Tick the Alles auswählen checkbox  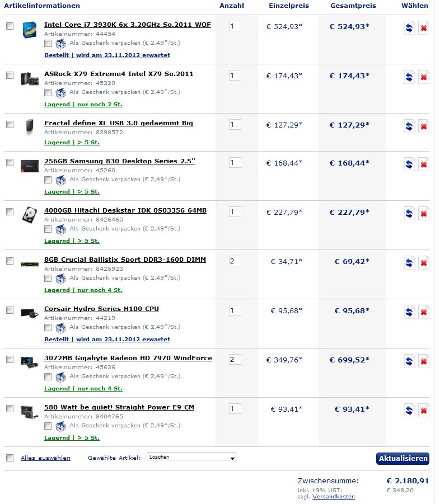10,458
